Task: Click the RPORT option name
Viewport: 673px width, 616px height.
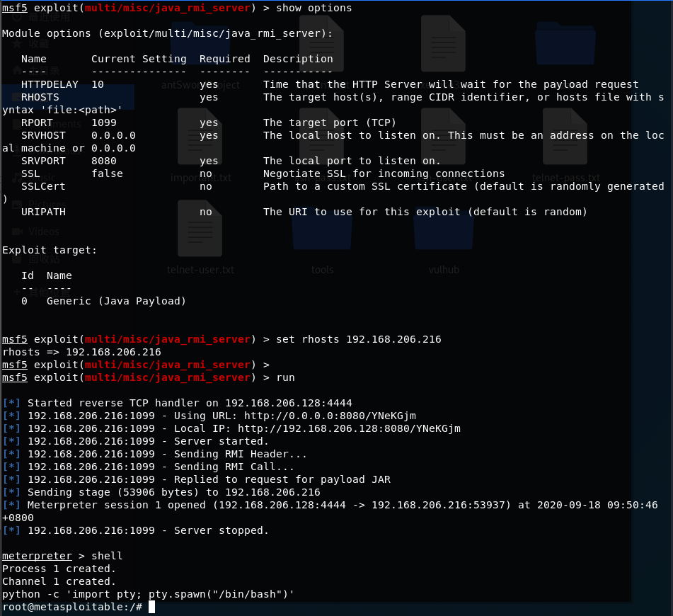Action: point(37,122)
